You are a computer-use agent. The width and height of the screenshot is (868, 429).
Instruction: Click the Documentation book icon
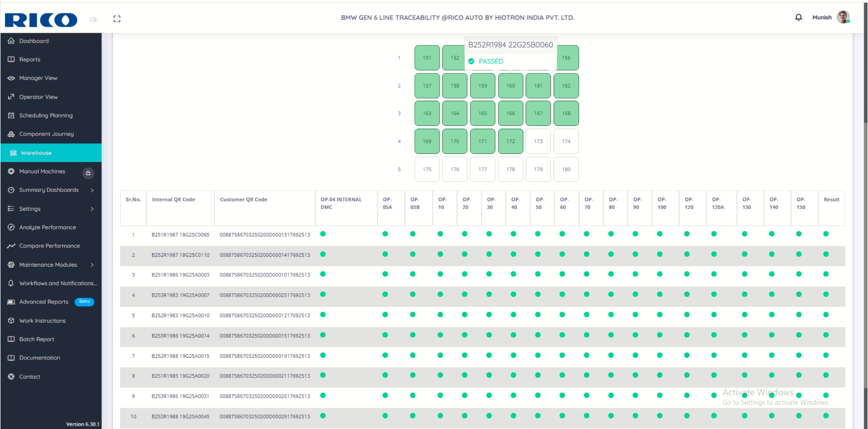click(x=11, y=358)
